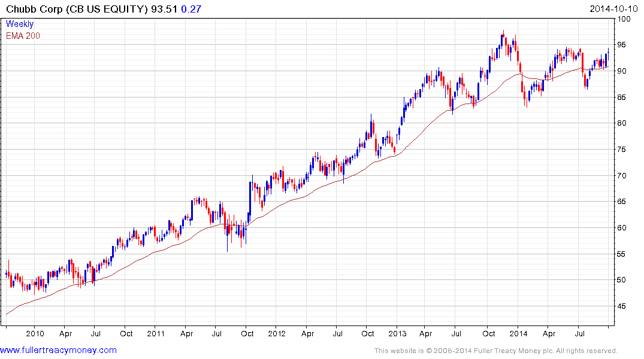Click the 'Weekly' legend label

(20, 24)
